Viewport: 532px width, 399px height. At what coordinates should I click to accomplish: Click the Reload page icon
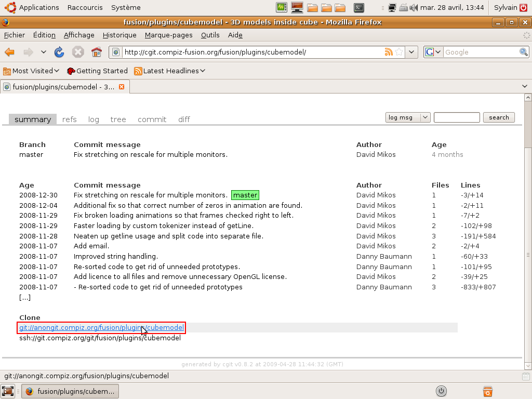coord(59,52)
